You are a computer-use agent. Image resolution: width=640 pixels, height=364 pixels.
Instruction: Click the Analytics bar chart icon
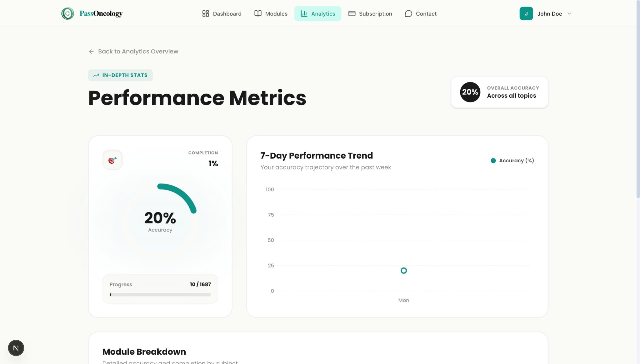coord(304,13)
